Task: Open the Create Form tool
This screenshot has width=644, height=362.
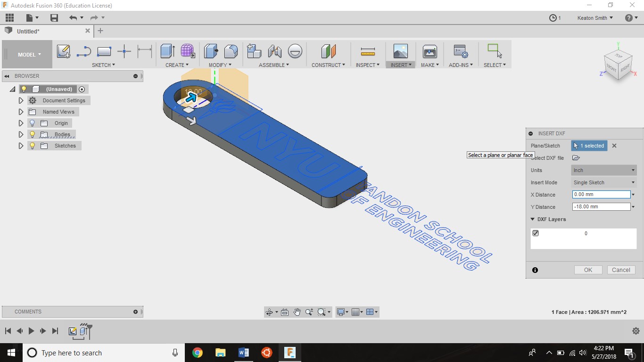Action: (188, 51)
